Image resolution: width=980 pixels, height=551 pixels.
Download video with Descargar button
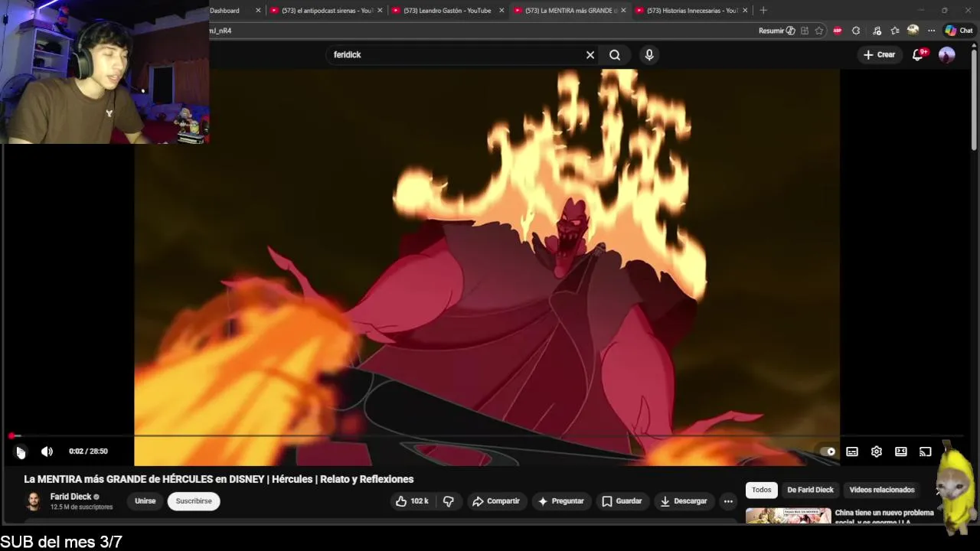click(684, 501)
